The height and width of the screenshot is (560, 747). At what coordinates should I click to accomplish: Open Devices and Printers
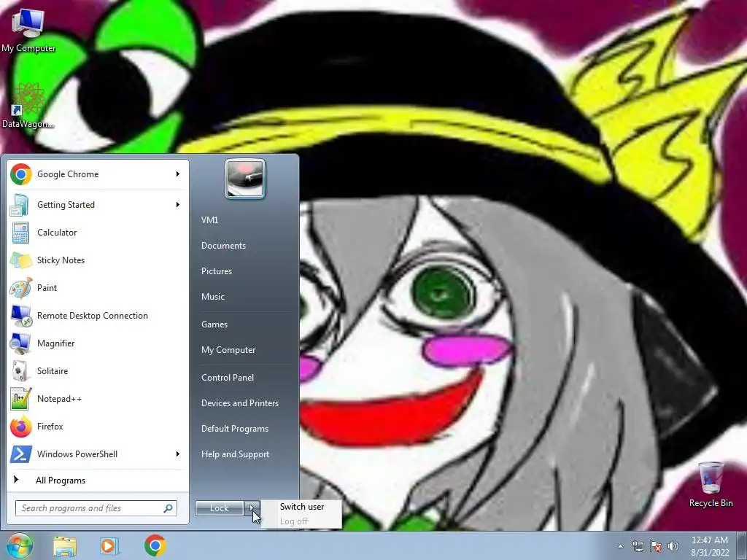pos(239,403)
